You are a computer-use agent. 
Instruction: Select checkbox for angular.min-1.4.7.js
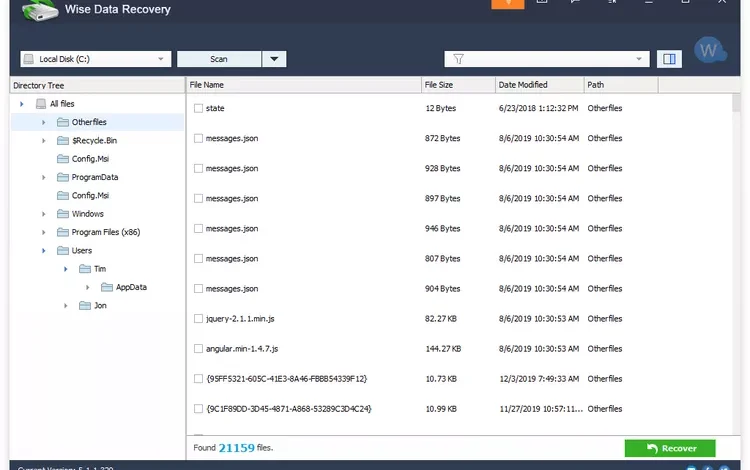pos(199,349)
